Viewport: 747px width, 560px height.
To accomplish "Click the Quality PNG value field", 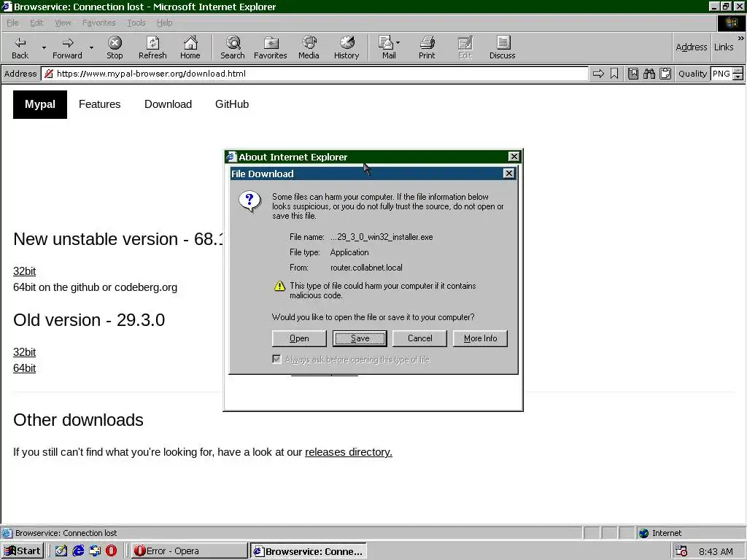I will (x=721, y=74).
